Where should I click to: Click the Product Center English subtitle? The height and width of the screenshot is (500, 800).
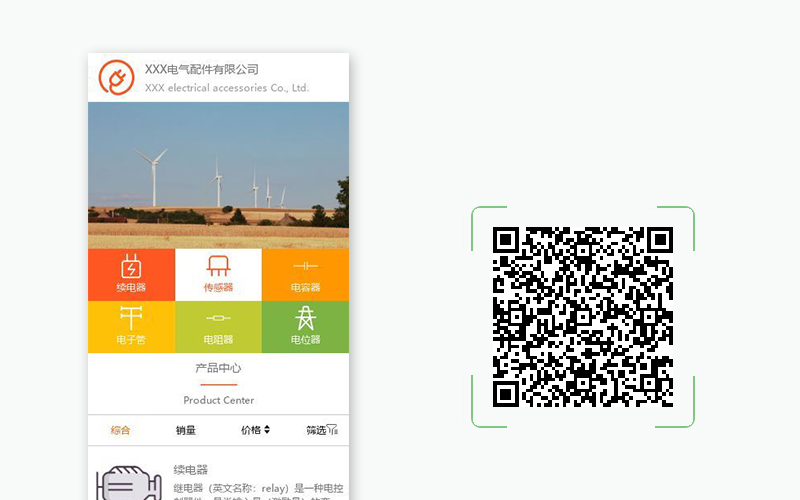pos(218,400)
